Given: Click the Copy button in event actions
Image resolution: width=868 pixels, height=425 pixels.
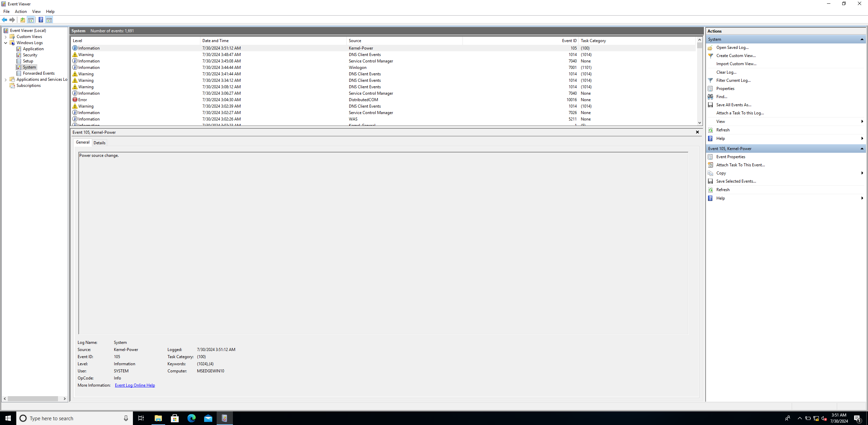Looking at the screenshot, I should 721,173.
